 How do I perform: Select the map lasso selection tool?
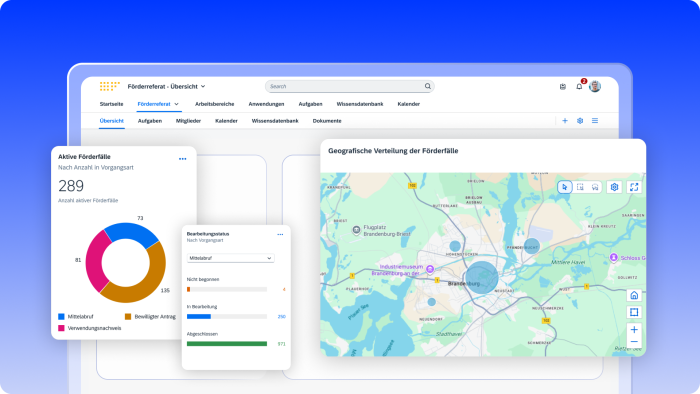coord(595,187)
